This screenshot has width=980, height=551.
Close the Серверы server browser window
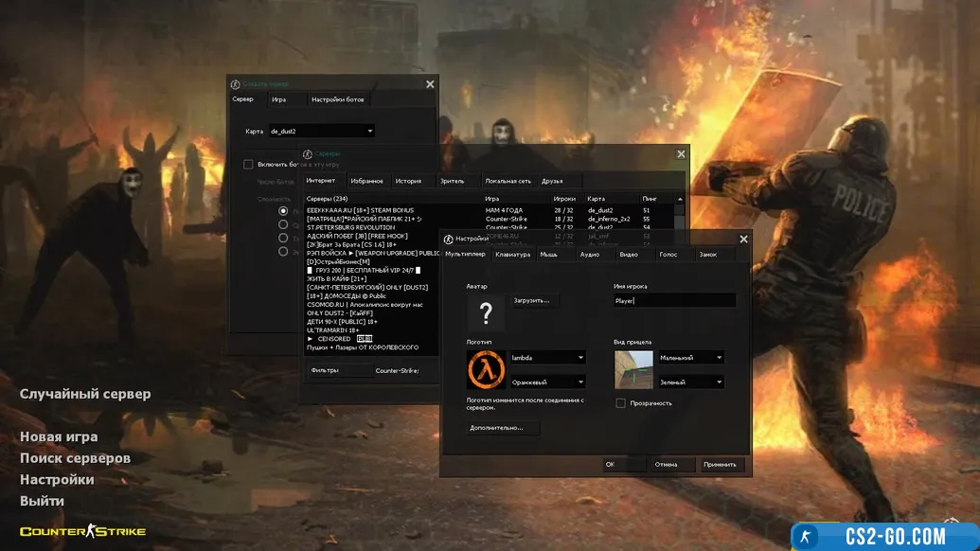681,154
